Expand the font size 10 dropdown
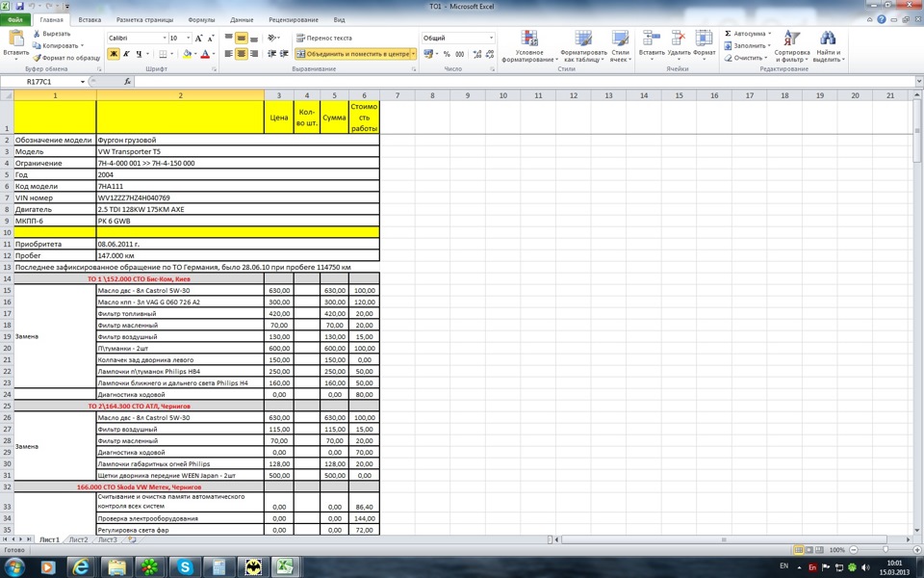This screenshot has height=578, width=924. pos(188,38)
